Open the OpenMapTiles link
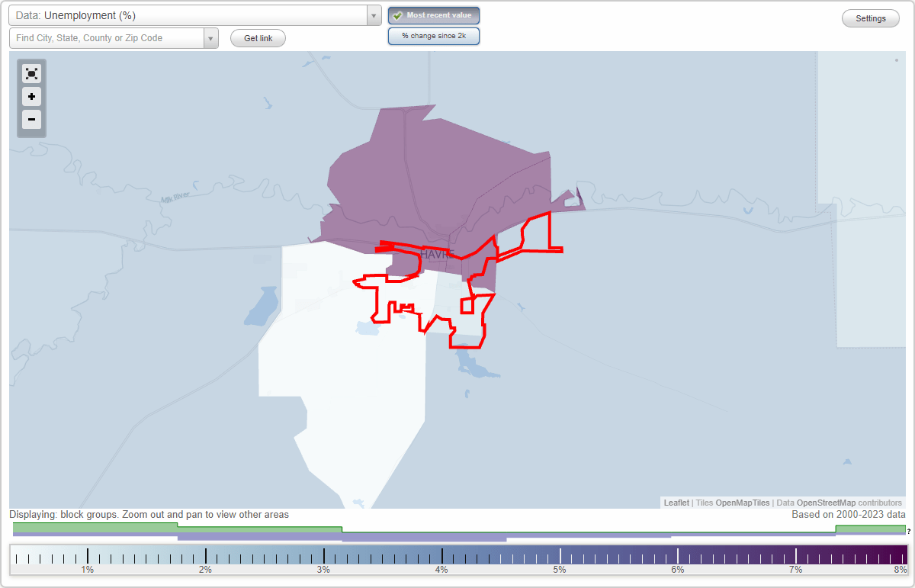This screenshot has width=915, height=588. [743, 503]
